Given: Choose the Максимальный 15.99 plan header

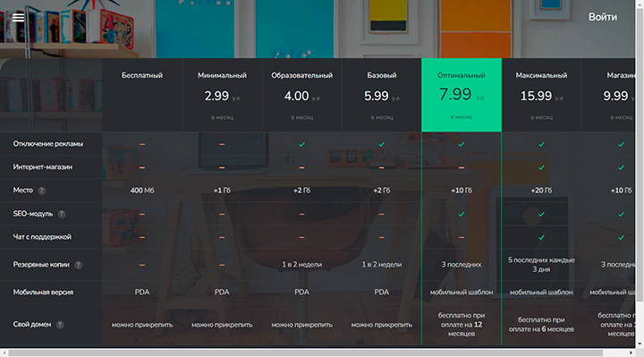Looking at the screenshot, I should point(541,95).
